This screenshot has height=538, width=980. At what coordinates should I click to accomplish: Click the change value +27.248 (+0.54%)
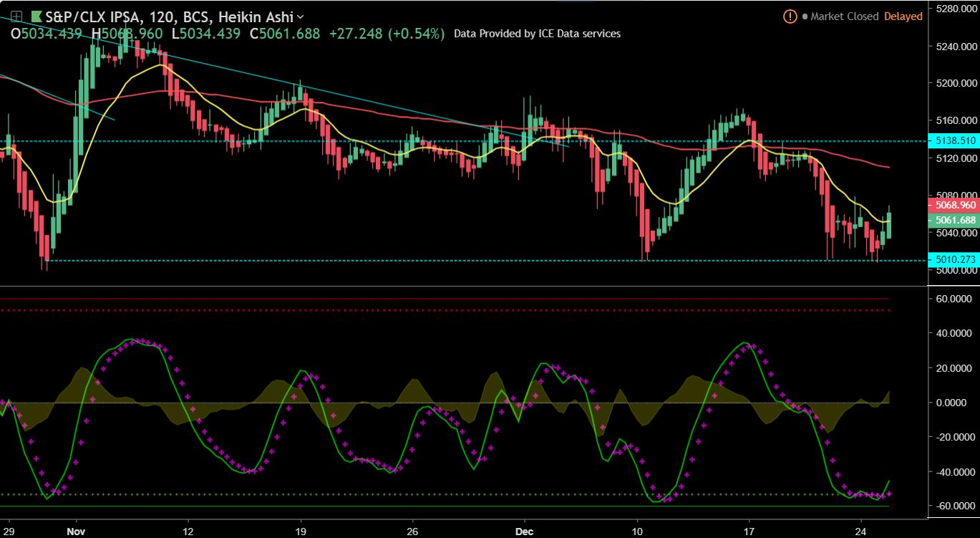(x=387, y=34)
